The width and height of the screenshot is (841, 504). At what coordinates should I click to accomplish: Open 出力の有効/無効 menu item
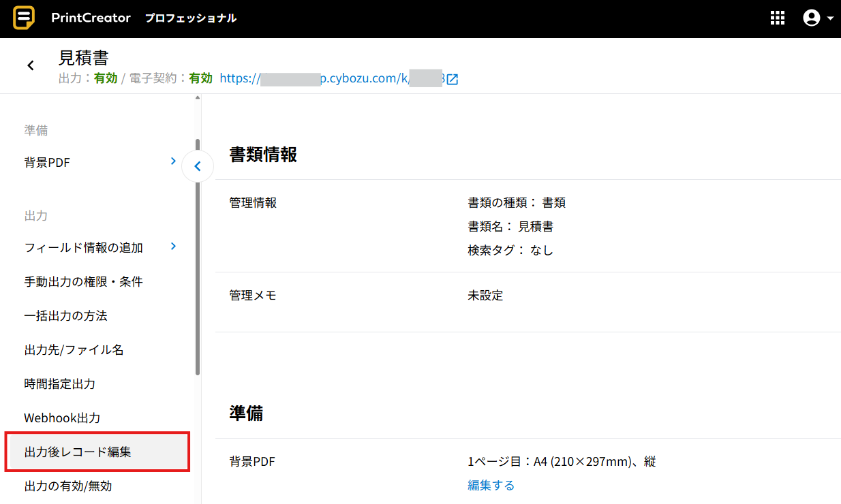click(x=68, y=486)
